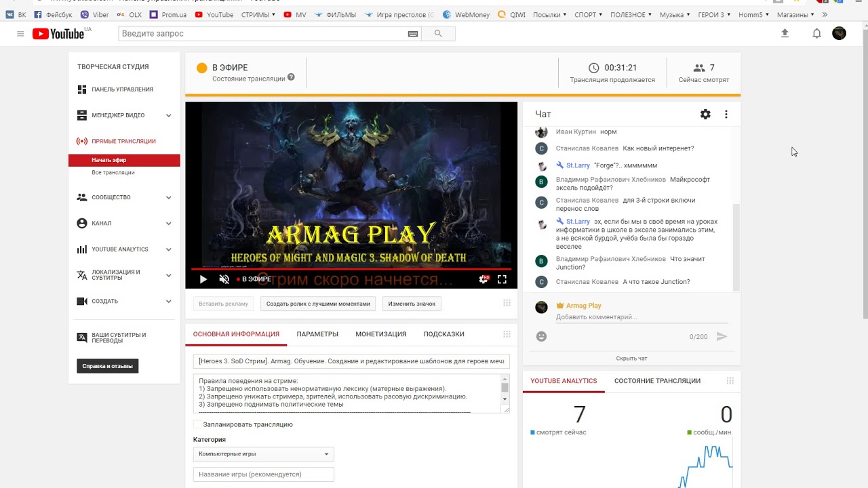Screen dimensions: 868x488
Task: Switch to Подсказки tab
Action: pyautogui.click(x=444, y=334)
